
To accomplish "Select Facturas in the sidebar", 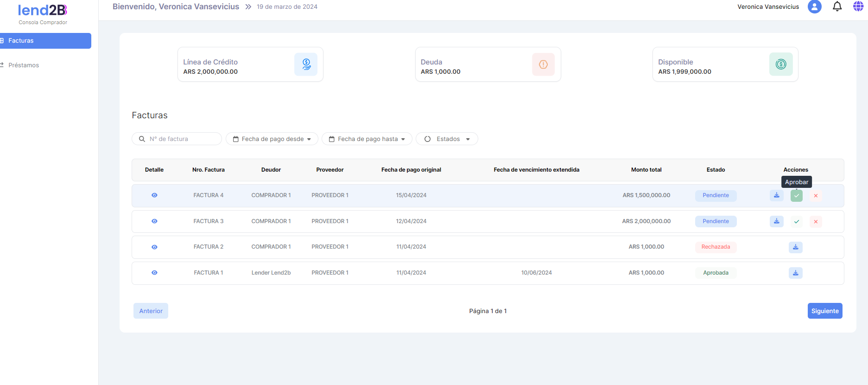I will pos(45,41).
